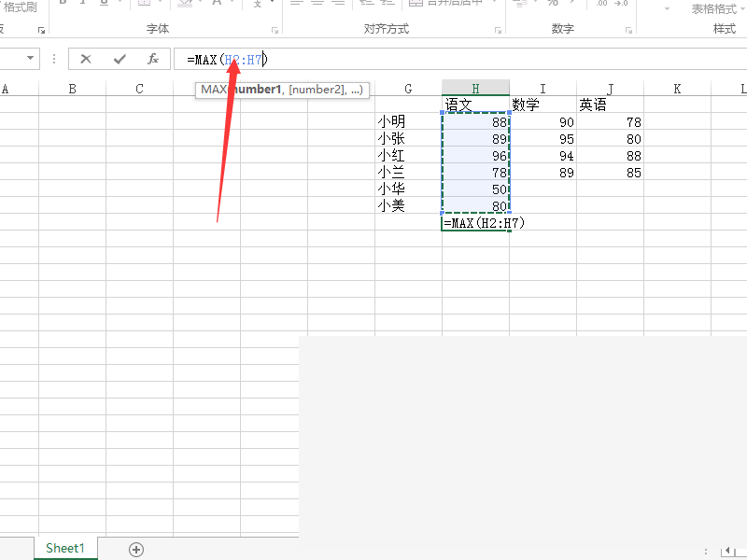Click 小张's 语文 score 89
The width and height of the screenshot is (747, 560).
pyautogui.click(x=475, y=138)
